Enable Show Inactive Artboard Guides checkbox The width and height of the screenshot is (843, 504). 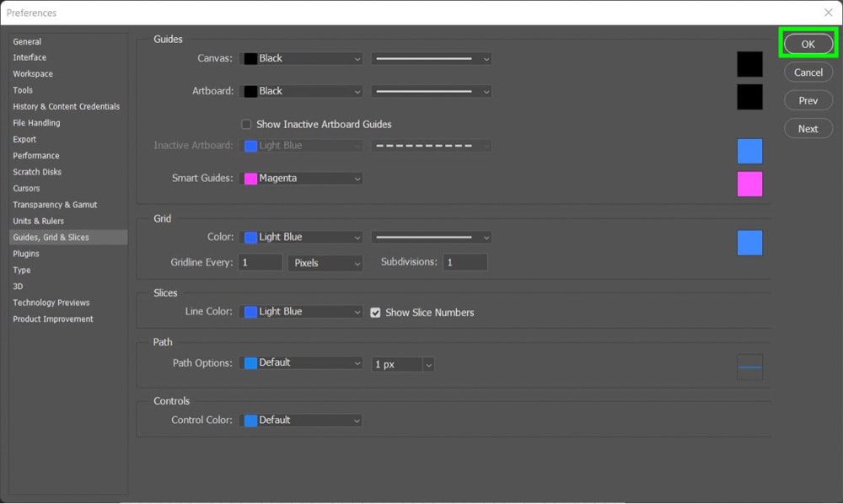pyautogui.click(x=246, y=124)
